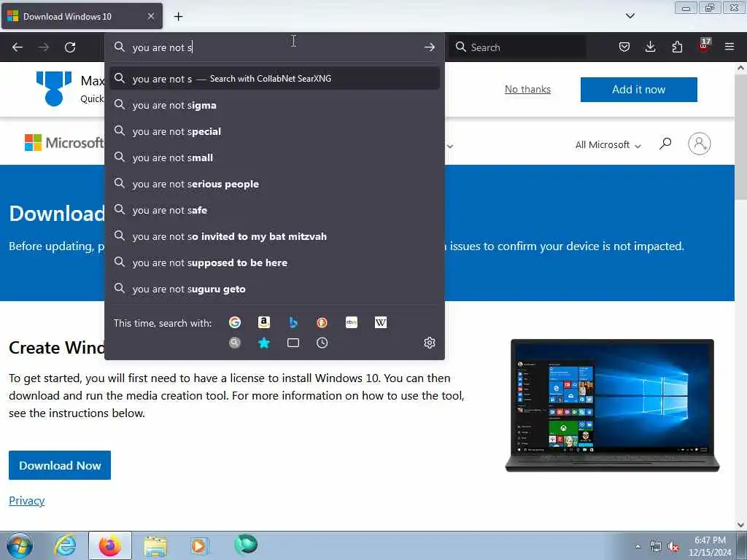Choose suggestion 'you are not serious people'
Image resolution: width=747 pixels, height=560 pixels.
(x=274, y=184)
